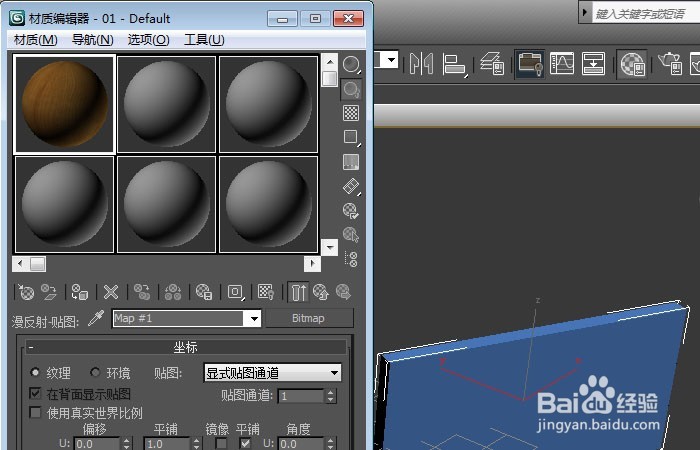Image resolution: width=700 pixels, height=450 pixels.
Task: Select the wood material sample slot
Action: (64, 104)
